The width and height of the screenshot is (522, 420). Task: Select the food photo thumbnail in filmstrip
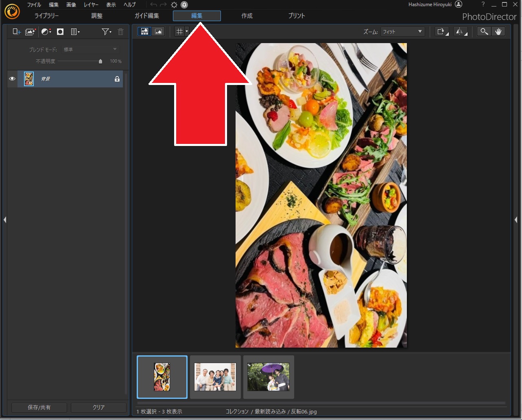162,377
